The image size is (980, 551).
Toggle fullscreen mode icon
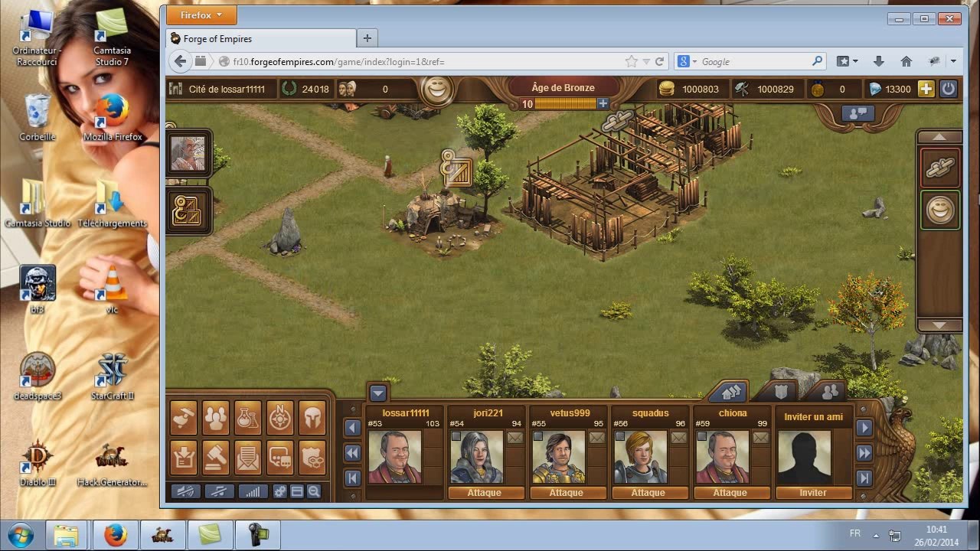[x=297, y=491]
